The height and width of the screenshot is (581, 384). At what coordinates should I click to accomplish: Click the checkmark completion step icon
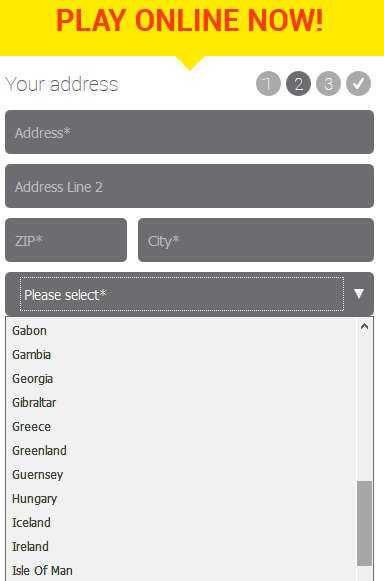tap(358, 83)
